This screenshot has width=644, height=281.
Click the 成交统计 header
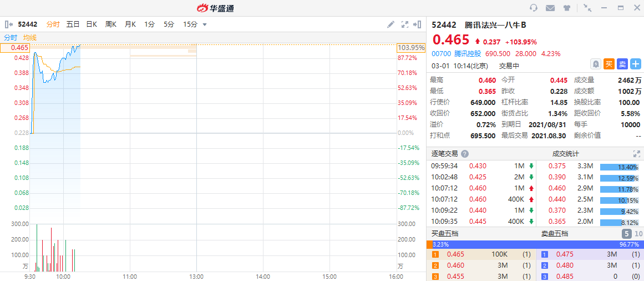tap(566, 154)
